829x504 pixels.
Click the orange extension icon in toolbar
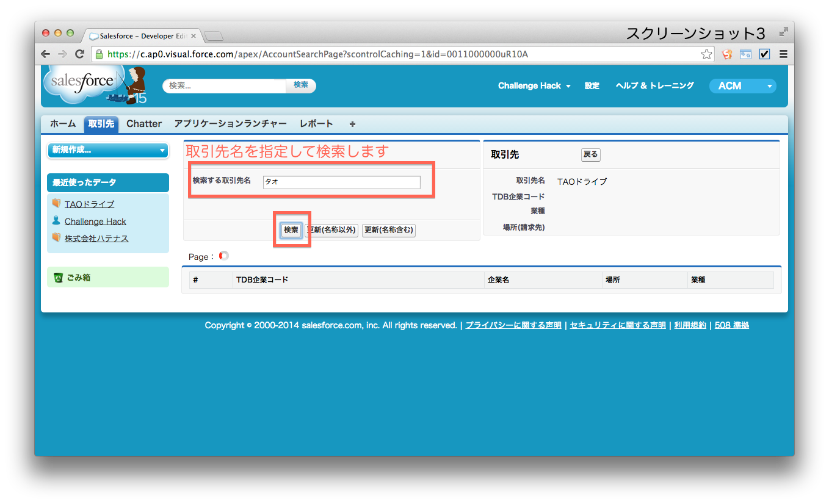pyautogui.click(x=727, y=54)
